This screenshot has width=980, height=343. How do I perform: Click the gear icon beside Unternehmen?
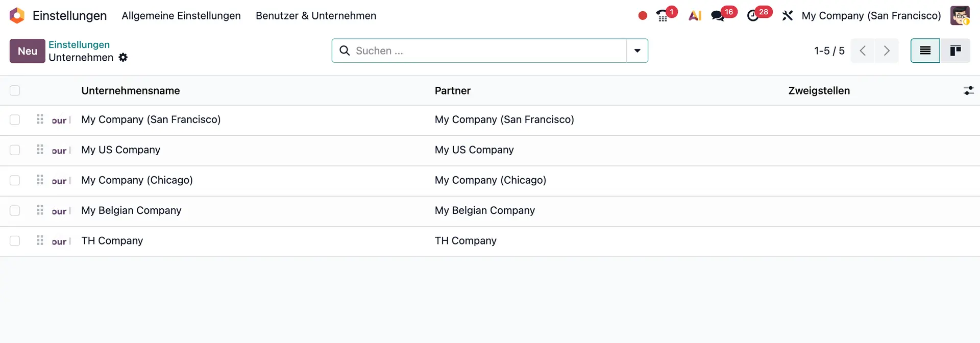point(123,58)
